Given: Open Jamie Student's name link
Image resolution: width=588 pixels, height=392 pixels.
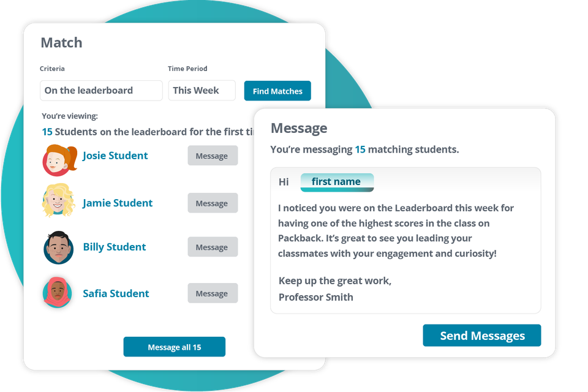Looking at the screenshot, I should [118, 203].
